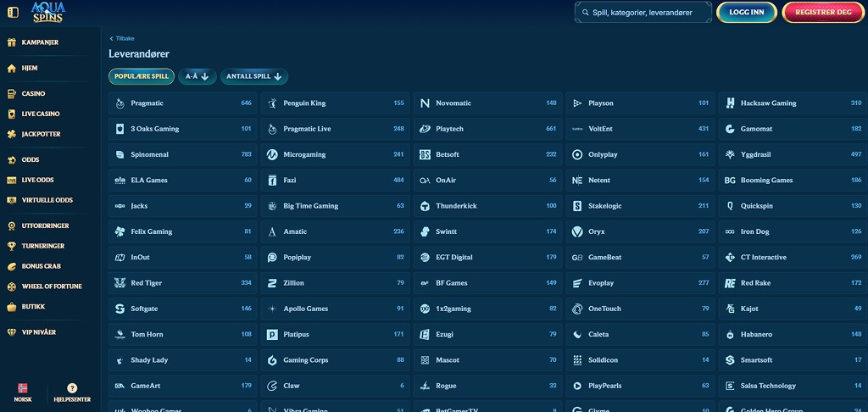868x412 pixels.
Task: Open the PlayPearls provider card
Action: (640, 386)
